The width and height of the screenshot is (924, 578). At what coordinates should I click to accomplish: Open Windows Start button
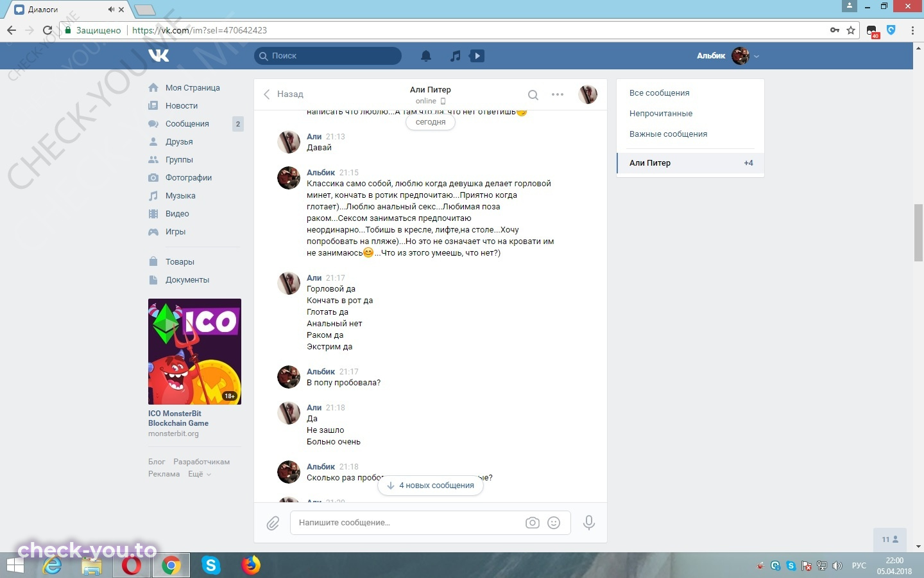pyautogui.click(x=15, y=565)
